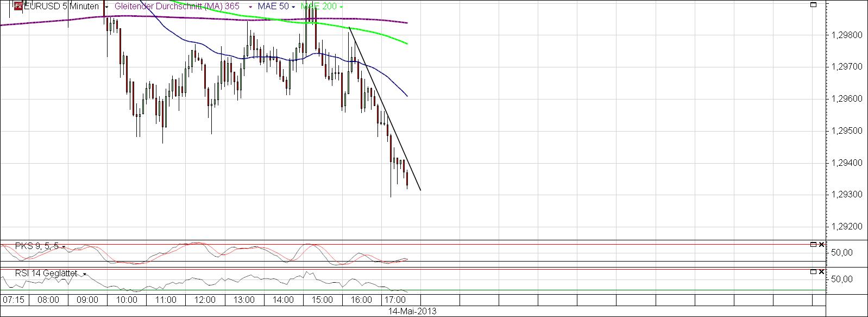Viewport: 868px width, 317px height.
Task: Click the 1,29700 price axis label
Action: tap(846, 67)
